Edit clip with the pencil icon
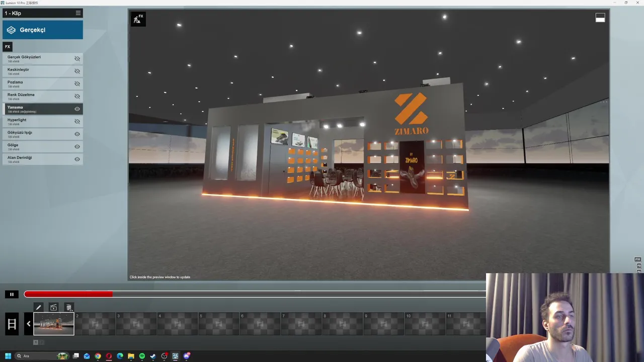 pos(38,307)
